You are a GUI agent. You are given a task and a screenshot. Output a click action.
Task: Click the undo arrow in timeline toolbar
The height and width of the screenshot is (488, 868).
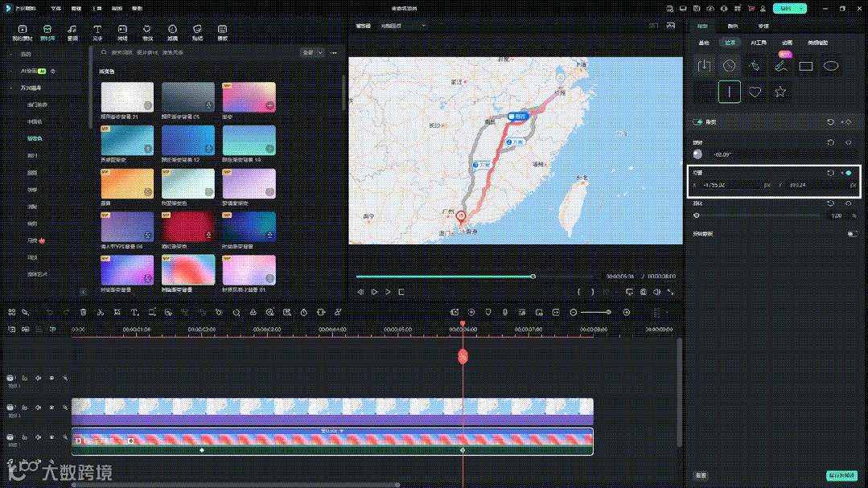tap(49, 313)
